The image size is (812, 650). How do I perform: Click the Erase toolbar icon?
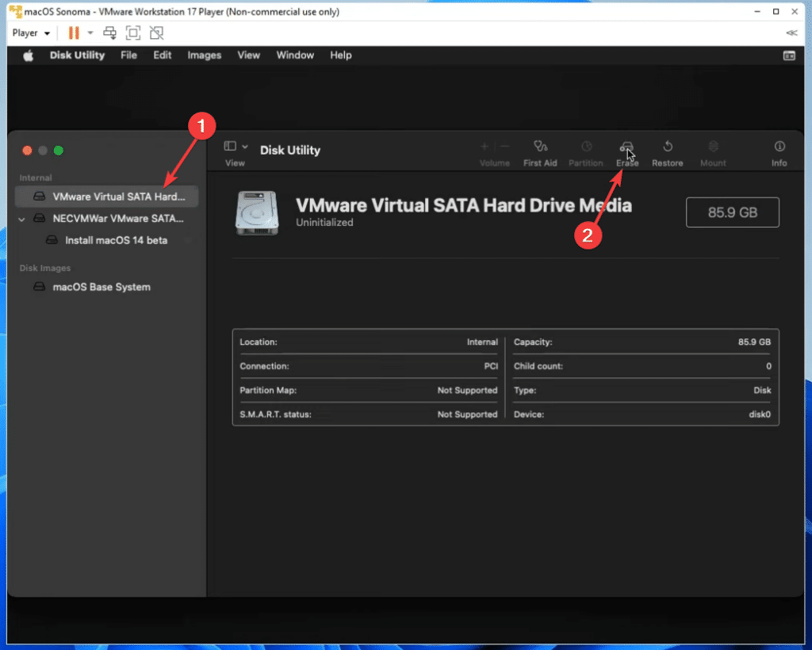click(x=626, y=147)
